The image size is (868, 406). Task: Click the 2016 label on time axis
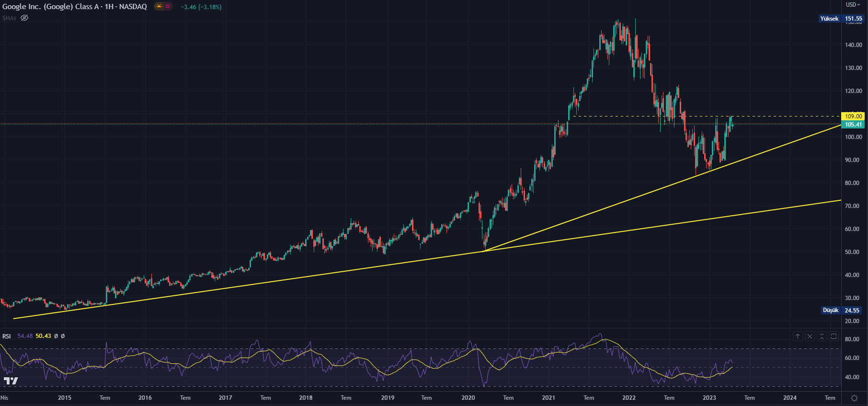click(x=145, y=398)
